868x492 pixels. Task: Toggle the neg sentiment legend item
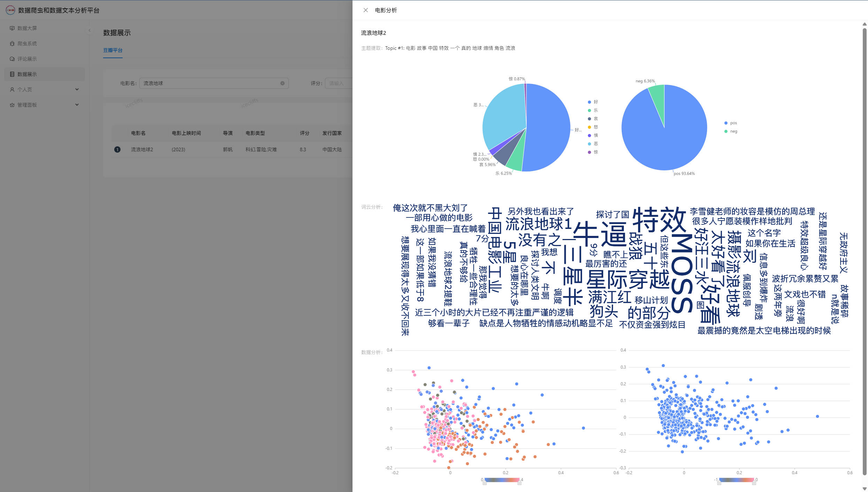coord(730,131)
